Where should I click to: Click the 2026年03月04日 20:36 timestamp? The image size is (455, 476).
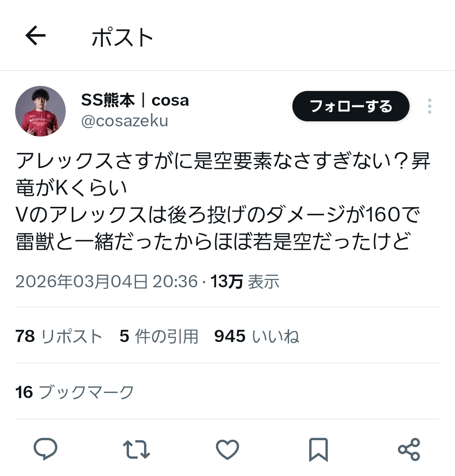tap(107, 281)
